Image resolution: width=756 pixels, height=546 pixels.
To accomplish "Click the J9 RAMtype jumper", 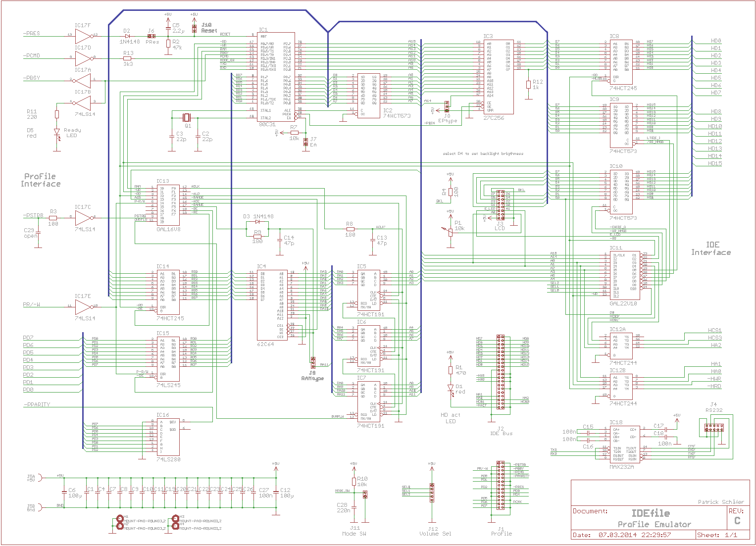I will pos(312,361).
